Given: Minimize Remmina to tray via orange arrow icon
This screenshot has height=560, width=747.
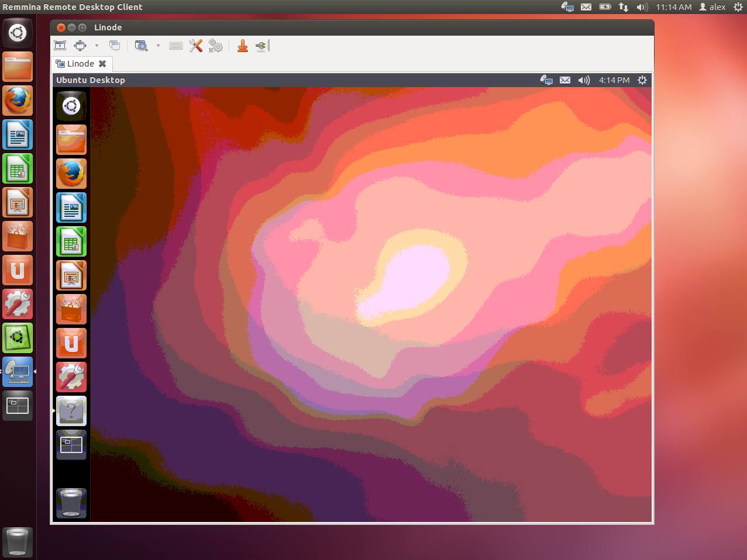Looking at the screenshot, I should coord(242,46).
